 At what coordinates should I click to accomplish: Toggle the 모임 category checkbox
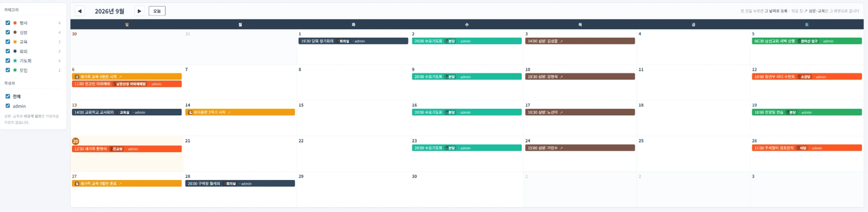point(8,70)
